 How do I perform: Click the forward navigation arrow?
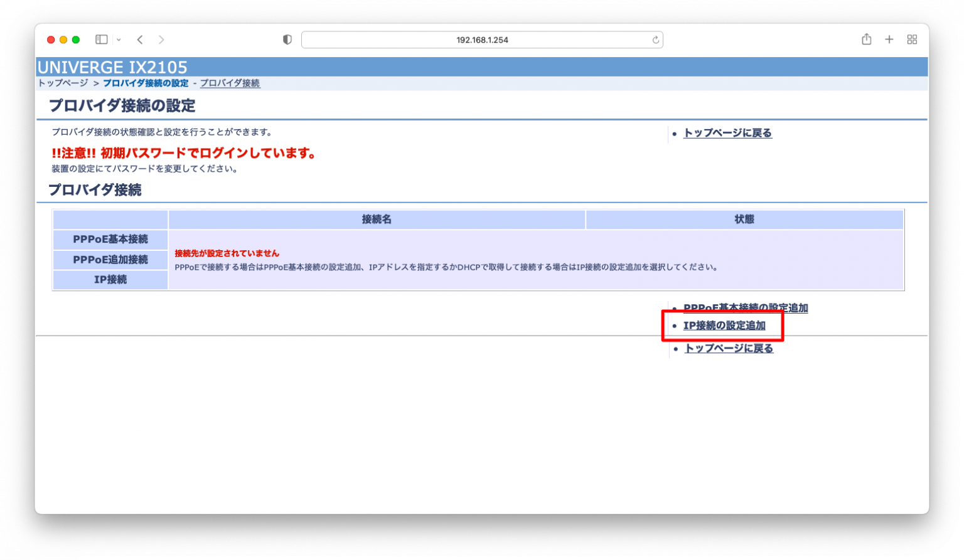tap(161, 39)
